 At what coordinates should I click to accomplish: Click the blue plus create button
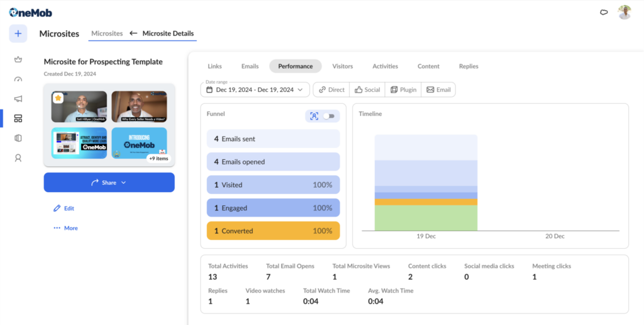click(18, 34)
